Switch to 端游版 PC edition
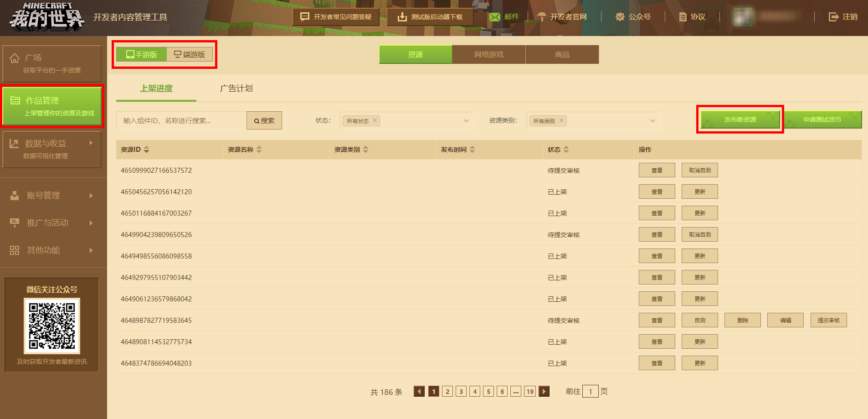868x419 pixels. pos(190,54)
